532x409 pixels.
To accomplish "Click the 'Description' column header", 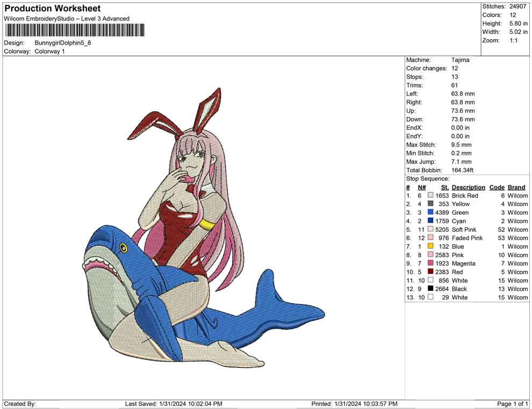I will (x=469, y=187).
